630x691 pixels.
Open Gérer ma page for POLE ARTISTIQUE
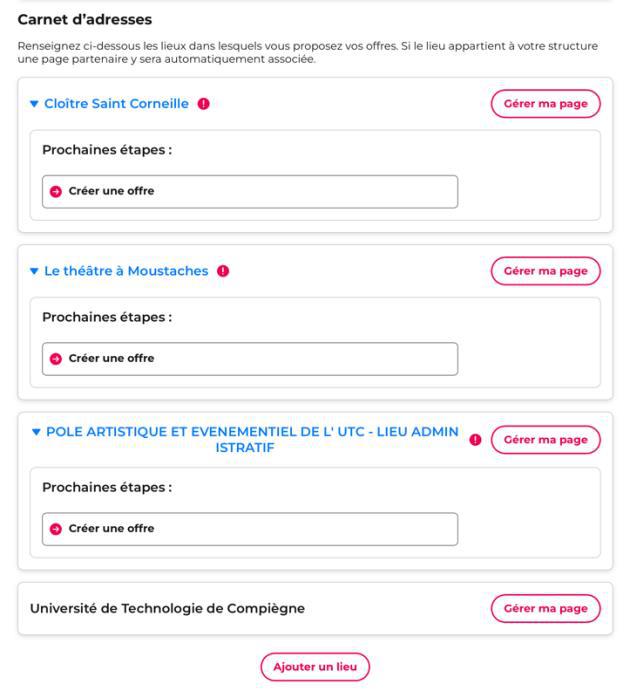(545, 440)
